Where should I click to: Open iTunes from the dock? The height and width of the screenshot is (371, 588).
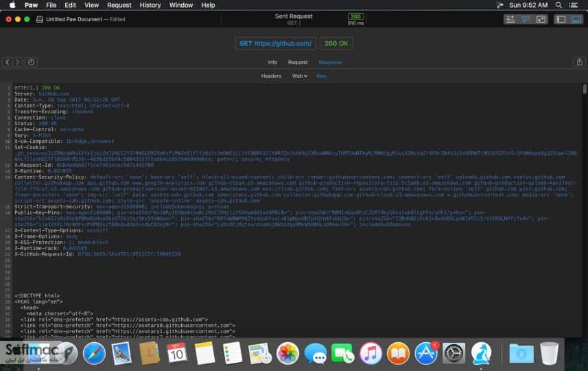[x=371, y=353]
